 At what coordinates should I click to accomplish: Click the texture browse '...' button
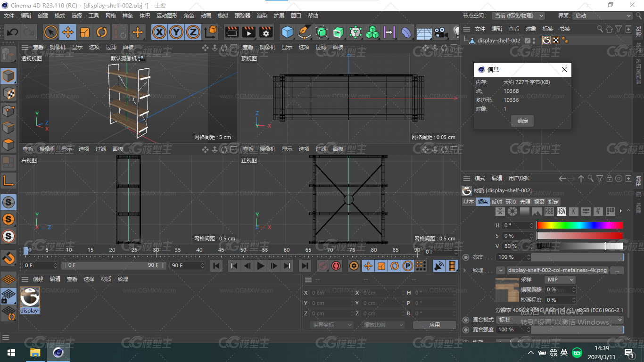[617, 271]
